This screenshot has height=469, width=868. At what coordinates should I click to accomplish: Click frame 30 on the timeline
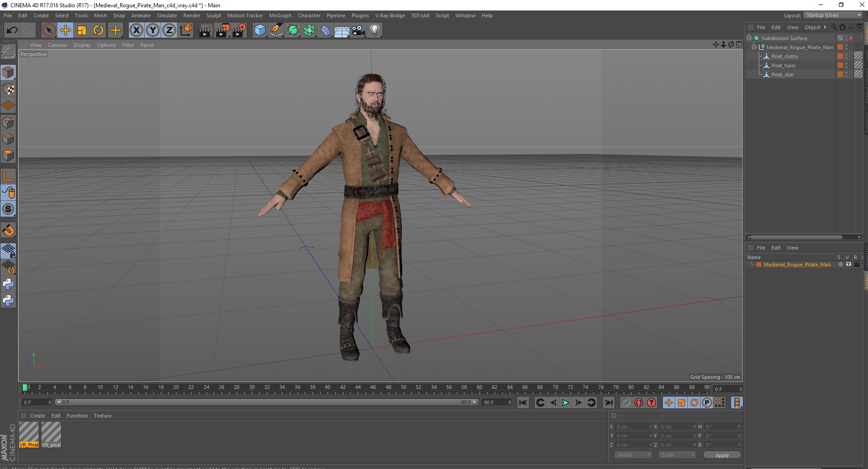(x=252, y=388)
